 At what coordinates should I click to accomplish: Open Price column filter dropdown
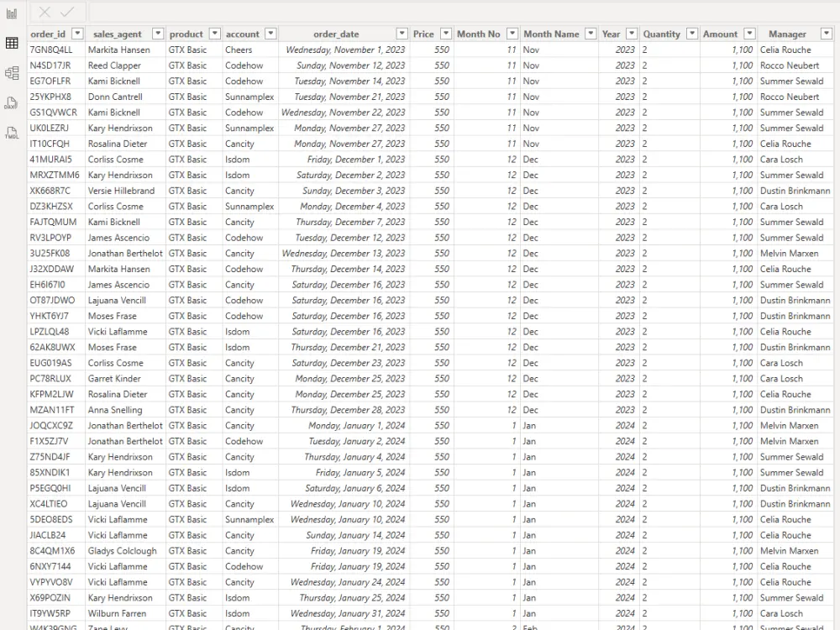click(x=446, y=34)
